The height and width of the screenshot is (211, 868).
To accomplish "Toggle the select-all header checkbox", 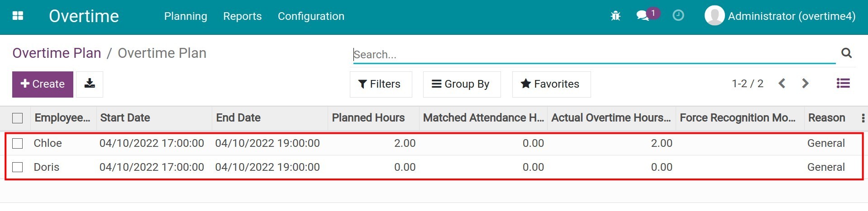I will pyautogui.click(x=18, y=118).
